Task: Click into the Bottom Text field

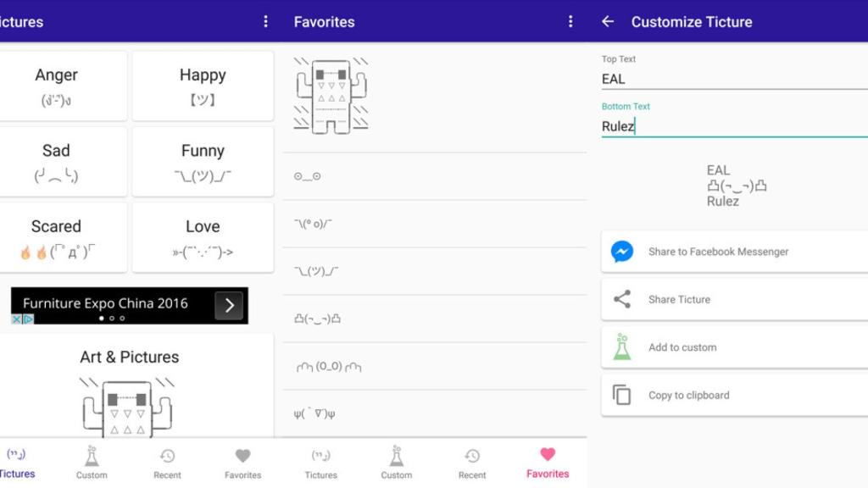Action: tap(733, 126)
